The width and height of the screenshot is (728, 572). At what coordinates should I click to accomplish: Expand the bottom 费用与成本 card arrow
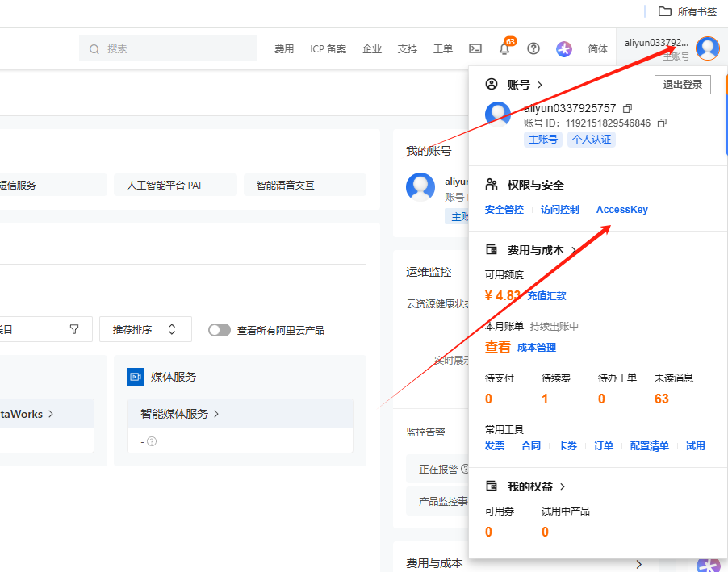(639, 564)
